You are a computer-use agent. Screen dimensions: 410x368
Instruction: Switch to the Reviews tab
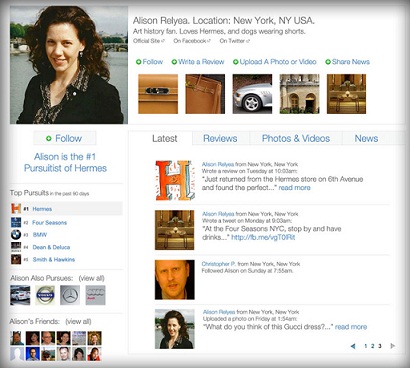220,138
